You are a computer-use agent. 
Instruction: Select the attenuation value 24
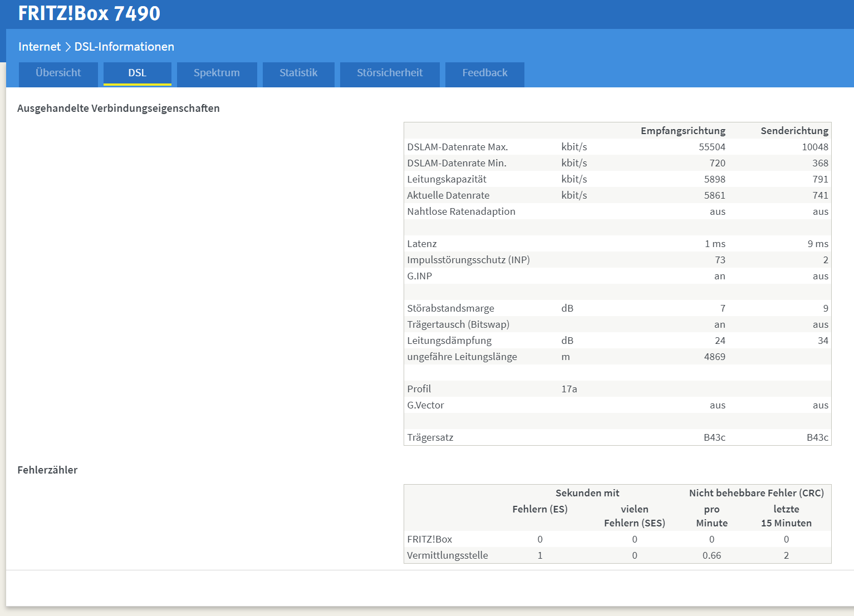(720, 341)
